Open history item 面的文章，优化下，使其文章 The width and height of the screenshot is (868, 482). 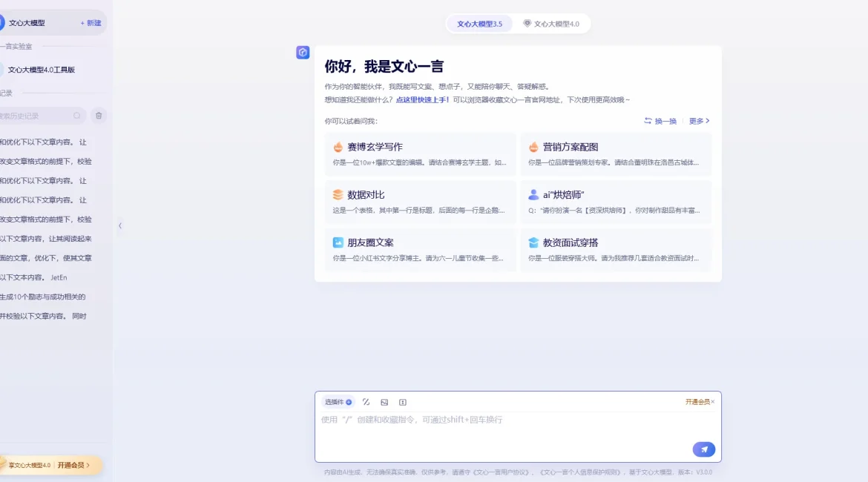(x=45, y=259)
